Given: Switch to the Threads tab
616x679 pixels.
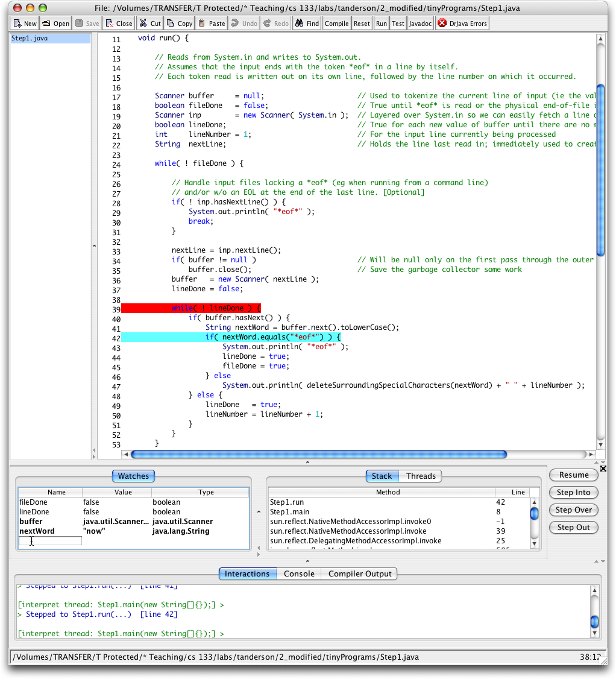Looking at the screenshot, I should coord(421,476).
